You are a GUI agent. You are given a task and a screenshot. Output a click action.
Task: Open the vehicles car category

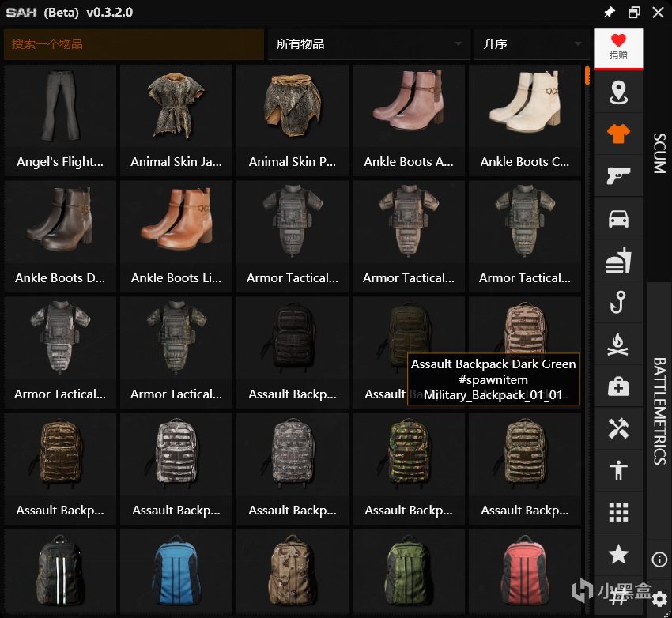[618, 218]
